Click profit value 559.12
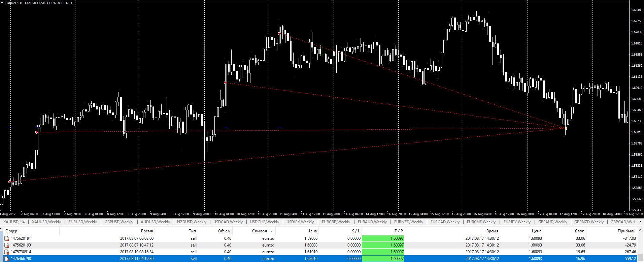 point(631,259)
